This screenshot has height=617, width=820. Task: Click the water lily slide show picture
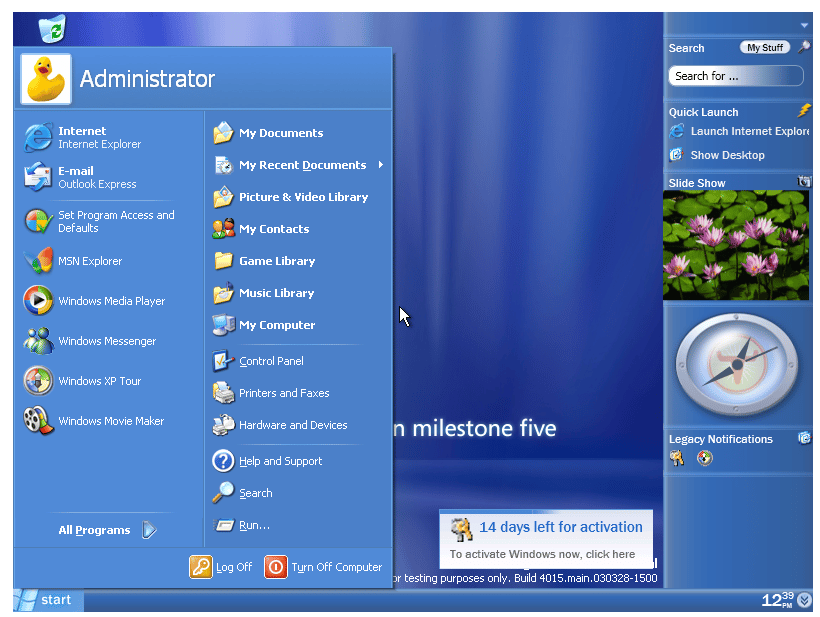[x=737, y=245]
